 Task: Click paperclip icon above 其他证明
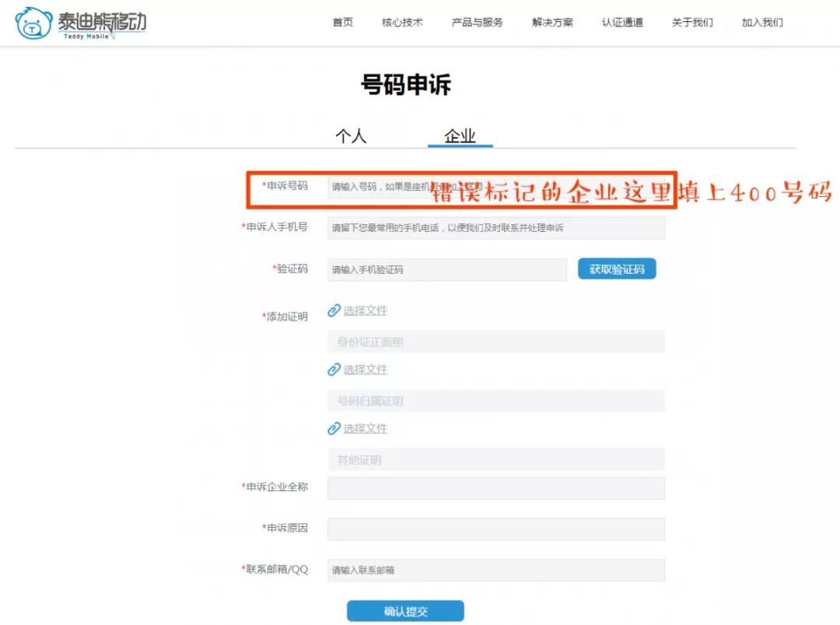click(x=334, y=429)
